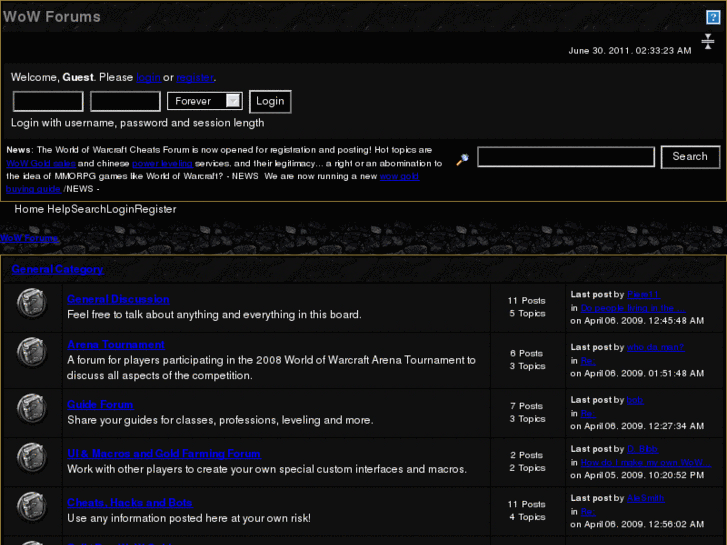View profile of last poster AleSmith

pos(645,498)
